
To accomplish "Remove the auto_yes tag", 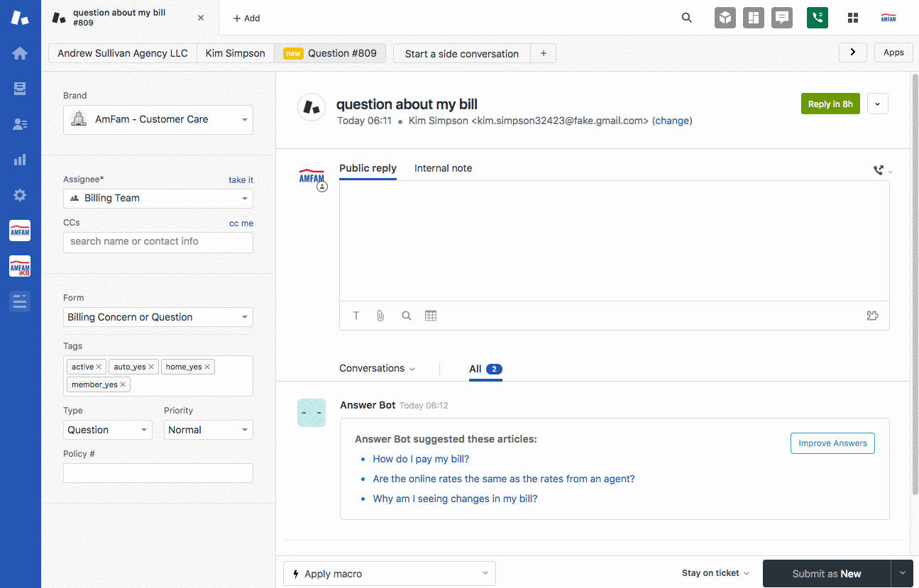I will point(152,367).
